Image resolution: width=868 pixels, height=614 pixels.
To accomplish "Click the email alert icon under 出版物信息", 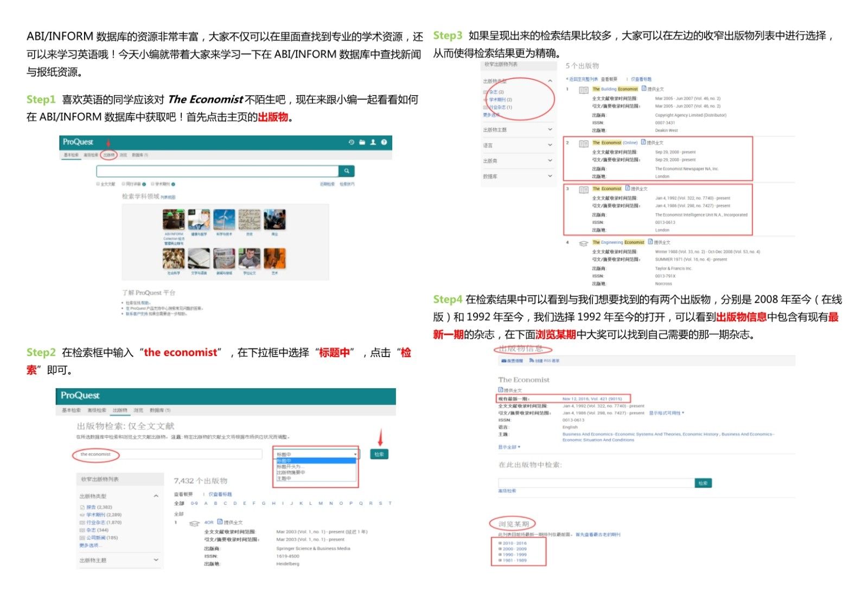I will (x=503, y=360).
